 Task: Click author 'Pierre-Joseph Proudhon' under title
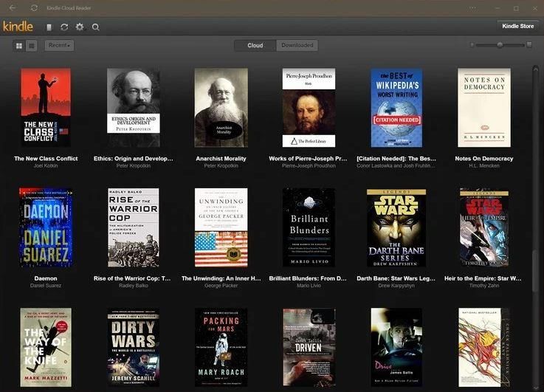point(309,166)
